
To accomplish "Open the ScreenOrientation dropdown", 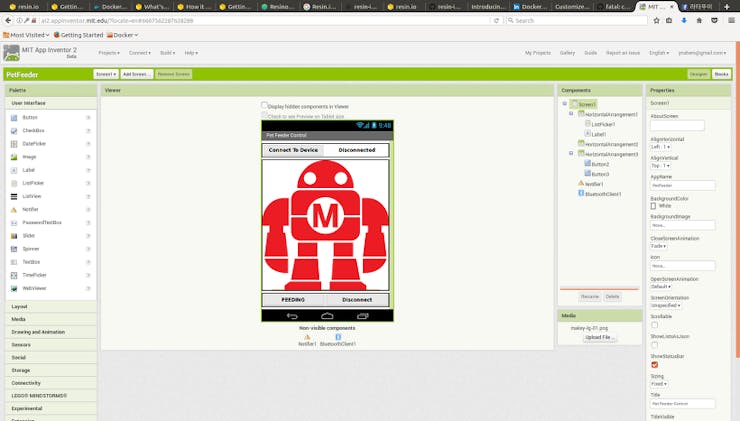I will [665, 306].
